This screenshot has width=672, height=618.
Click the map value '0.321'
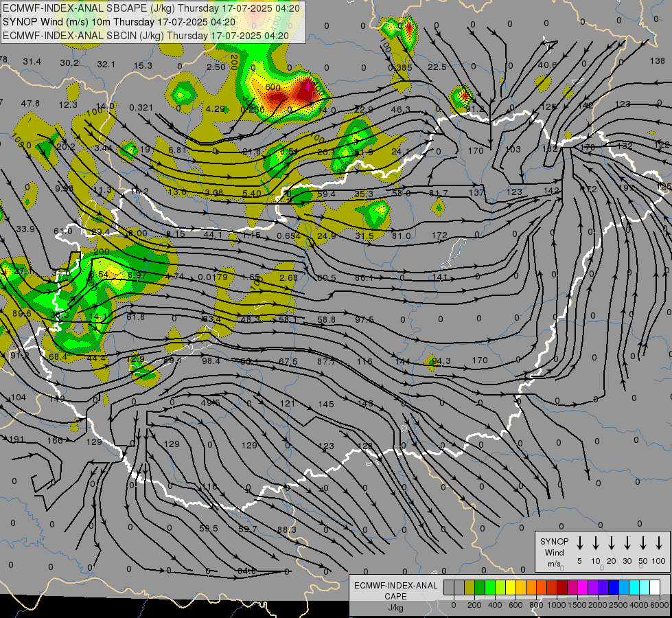click(x=141, y=108)
